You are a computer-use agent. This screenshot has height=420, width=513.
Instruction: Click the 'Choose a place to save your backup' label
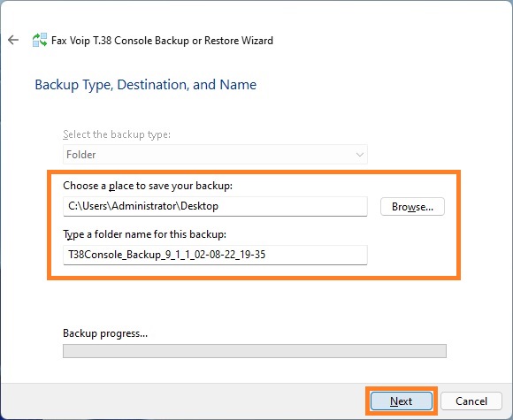[x=148, y=186]
